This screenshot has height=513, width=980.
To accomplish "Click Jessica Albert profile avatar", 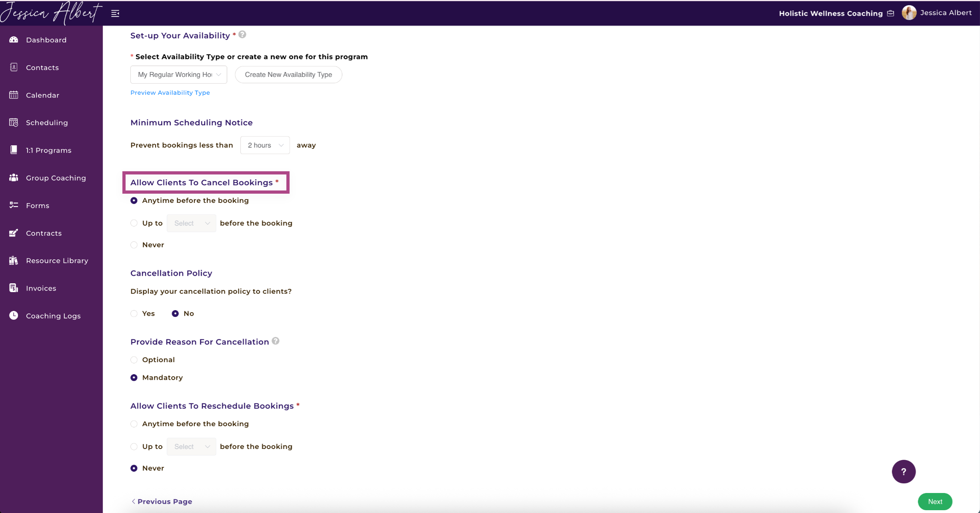I will (x=909, y=13).
